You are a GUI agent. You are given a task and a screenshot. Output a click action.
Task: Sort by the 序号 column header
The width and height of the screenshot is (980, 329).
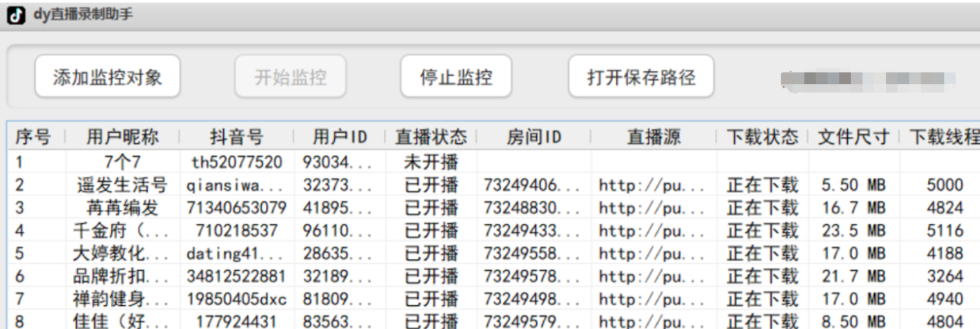point(33,137)
